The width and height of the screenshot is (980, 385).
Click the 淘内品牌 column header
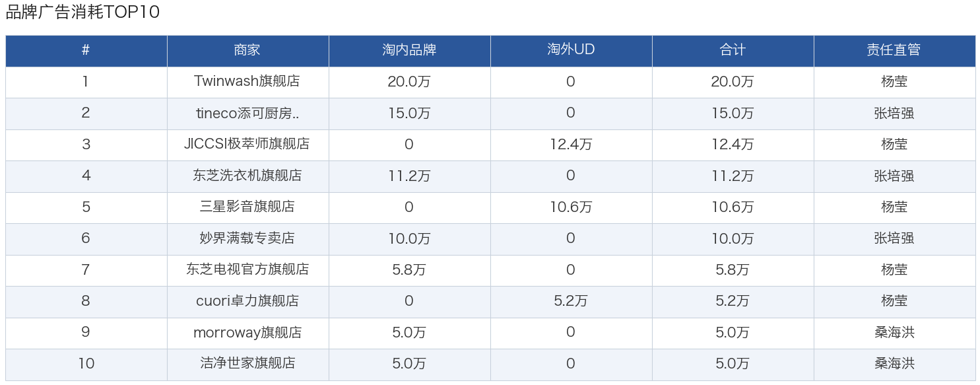click(x=409, y=50)
